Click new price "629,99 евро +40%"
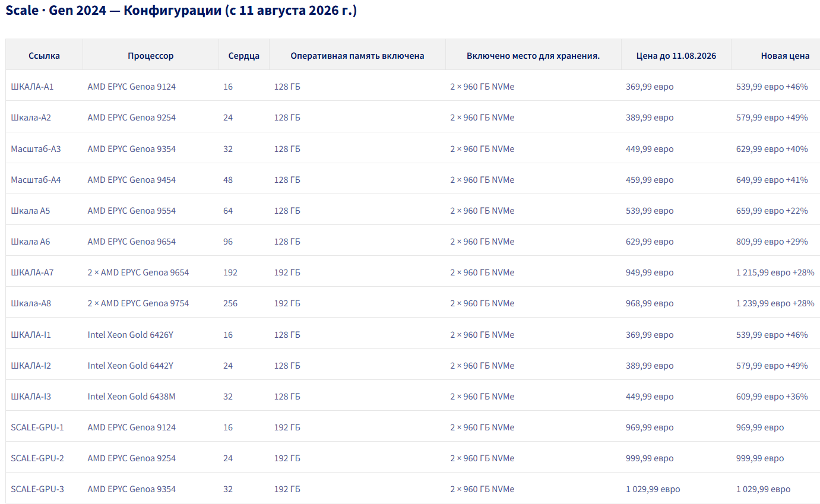This screenshot has height=504, width=820. 772,149
